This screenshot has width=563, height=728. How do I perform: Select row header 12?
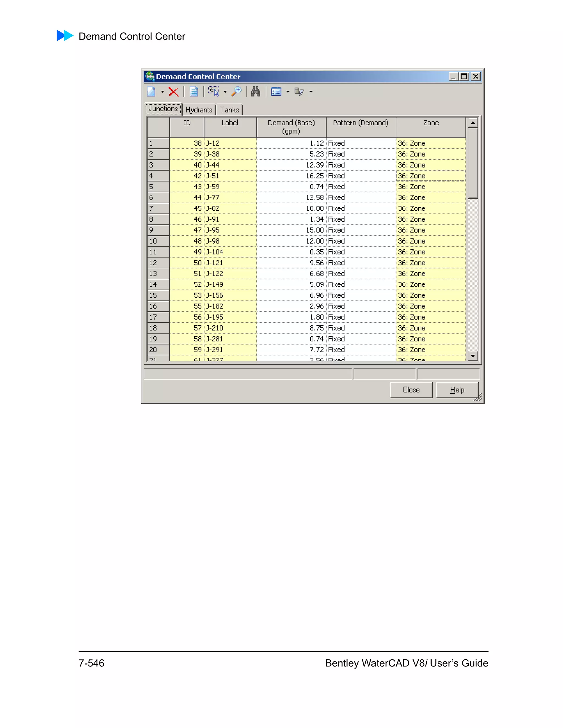tap(158, 263)
